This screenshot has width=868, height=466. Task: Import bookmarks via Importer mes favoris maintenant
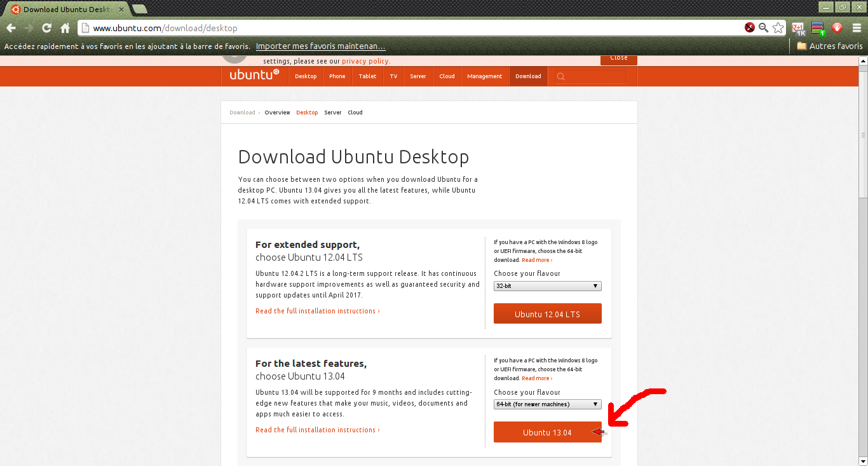pos(321,46)
